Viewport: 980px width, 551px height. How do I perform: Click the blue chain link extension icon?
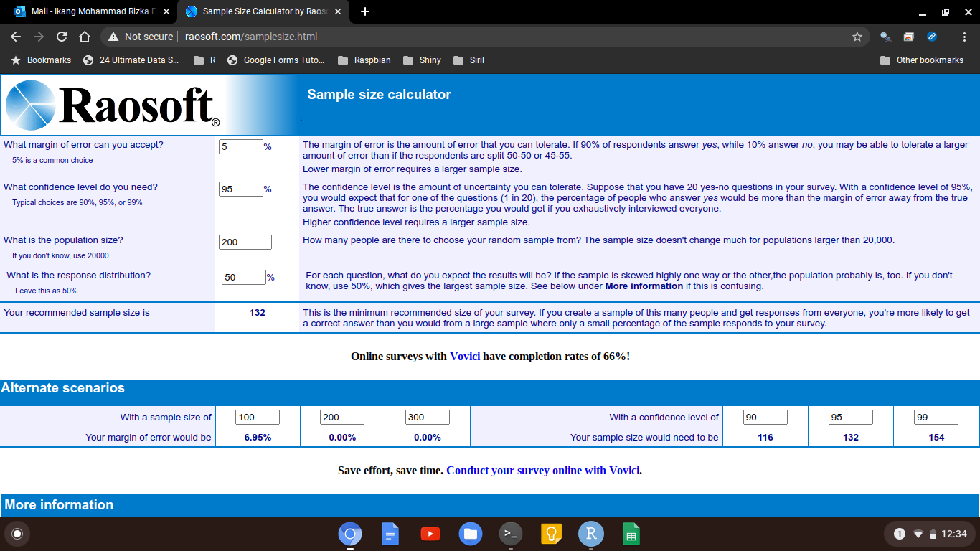[x=932, y=37]
